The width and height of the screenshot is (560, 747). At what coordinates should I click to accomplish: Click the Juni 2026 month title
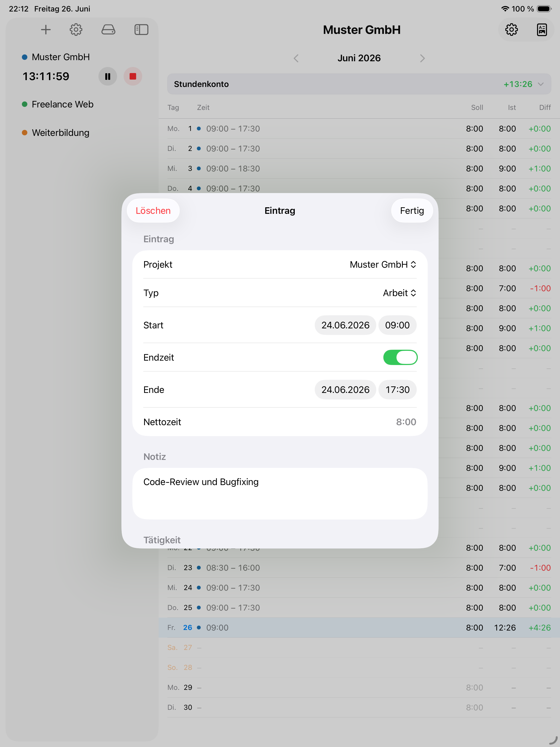pos(359,58)
